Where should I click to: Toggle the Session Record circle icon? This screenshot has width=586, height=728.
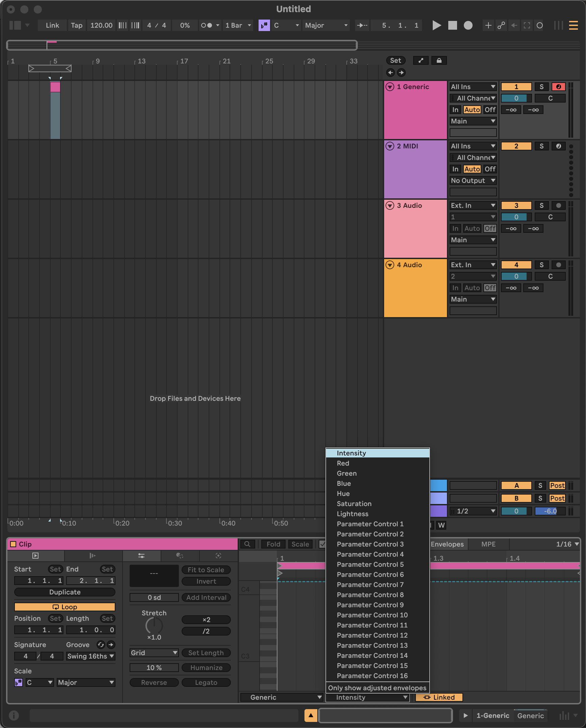point(540,25)
